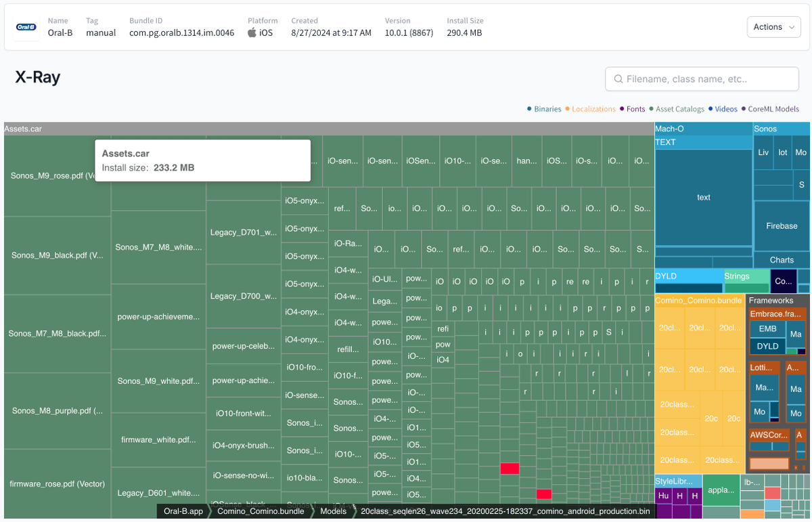Image resolution: width=812 pixels, height=522 pixels.
Task: Select the Mach-O text segment block
Action: [x=704, y=197]
